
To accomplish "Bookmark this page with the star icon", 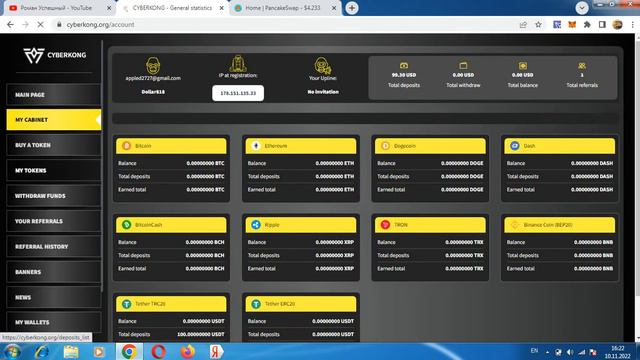I will (x=538, y=24).
